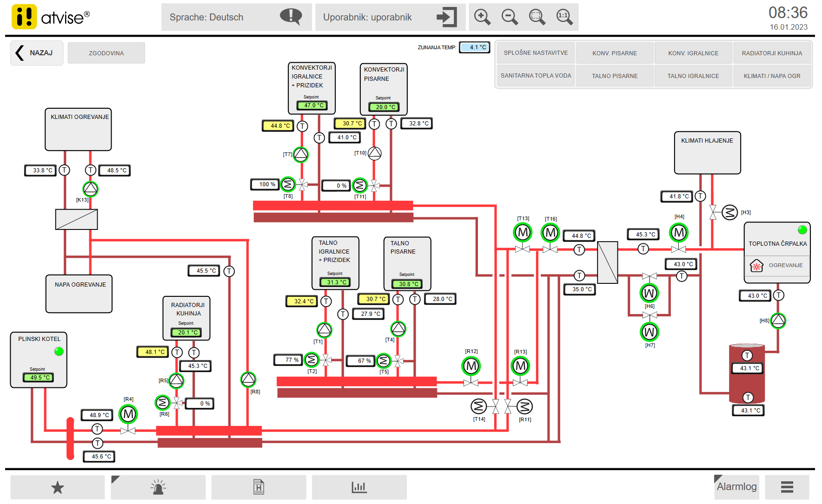Switch to the KONV. IGRALNICE view
Screen dimensions: 822x504
click(693, 52)
